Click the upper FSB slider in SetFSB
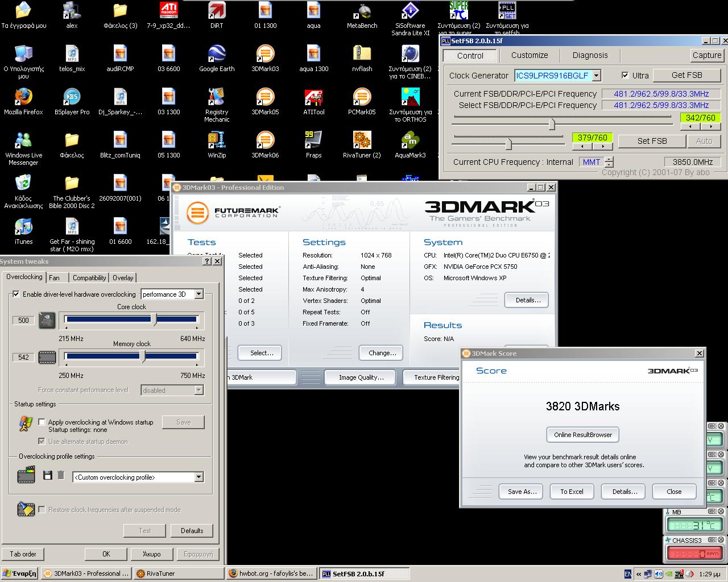 pyautogui.click(x=551, y=124)
